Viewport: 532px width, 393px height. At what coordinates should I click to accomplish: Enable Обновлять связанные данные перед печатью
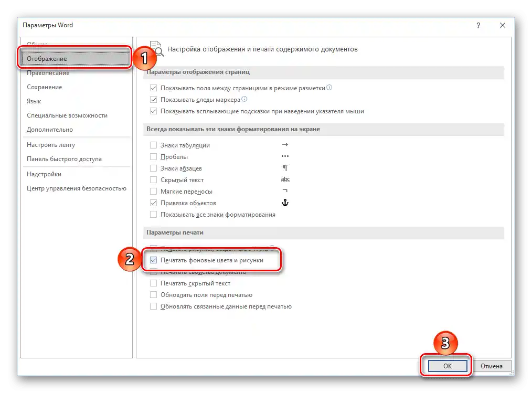point(153,306)
